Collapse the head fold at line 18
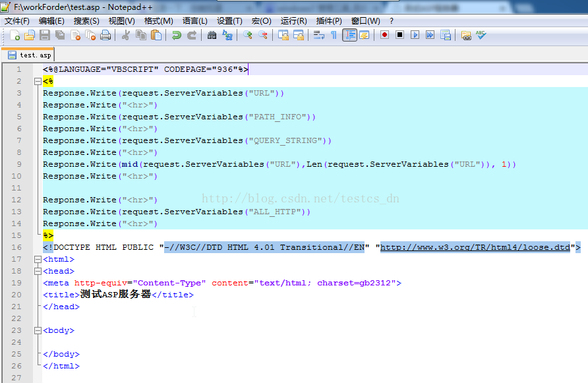Image resolution: width=588 pixels, height=383 pixels. [x=38, y=271]
